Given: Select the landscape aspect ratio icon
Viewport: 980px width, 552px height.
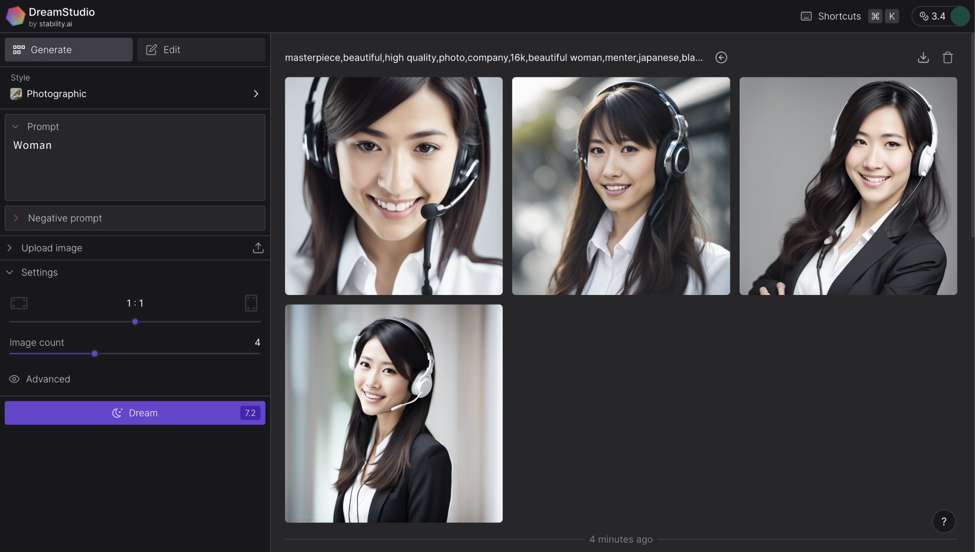Looking at the screenshot, I should click(x=19, y=303).
